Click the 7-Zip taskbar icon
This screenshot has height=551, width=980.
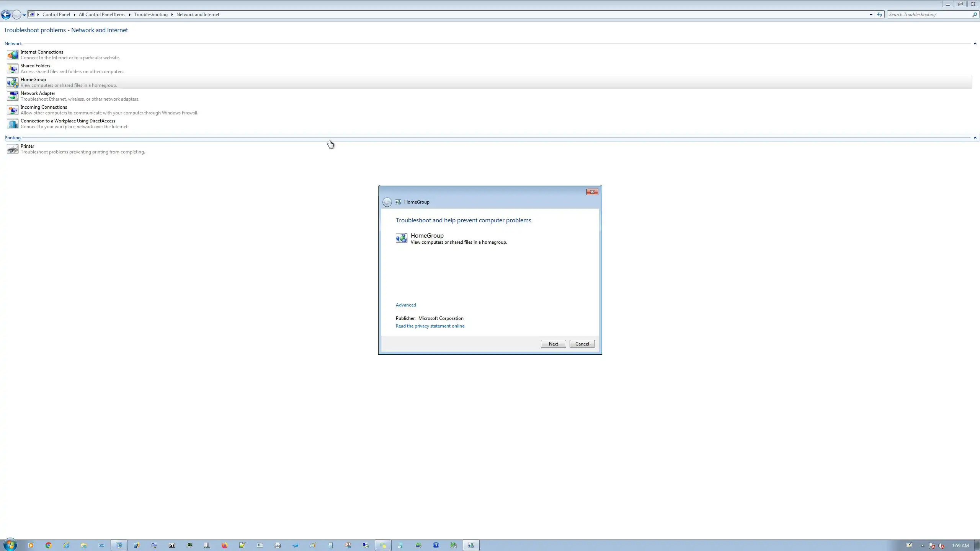click(x=172, y=545)
